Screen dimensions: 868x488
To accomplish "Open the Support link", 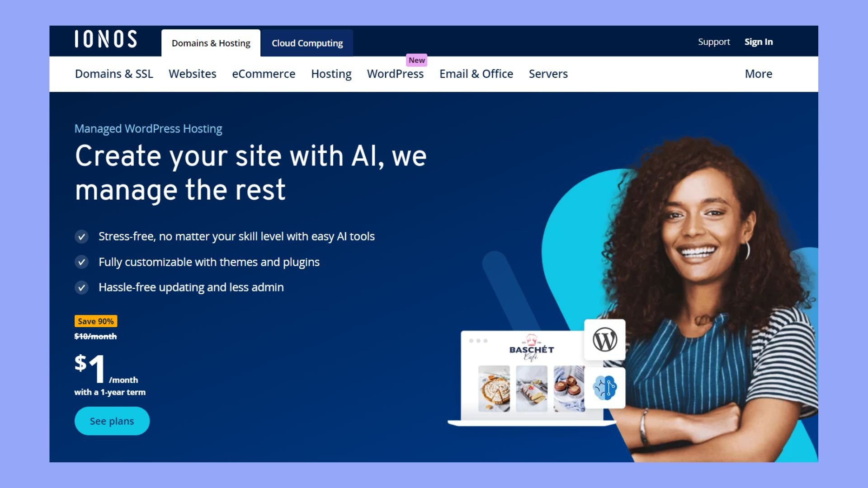I will 714,42.
